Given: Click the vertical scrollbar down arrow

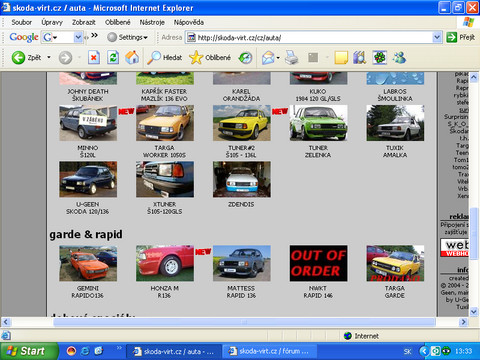Looking at the screenshot, I should pos(474,312).
